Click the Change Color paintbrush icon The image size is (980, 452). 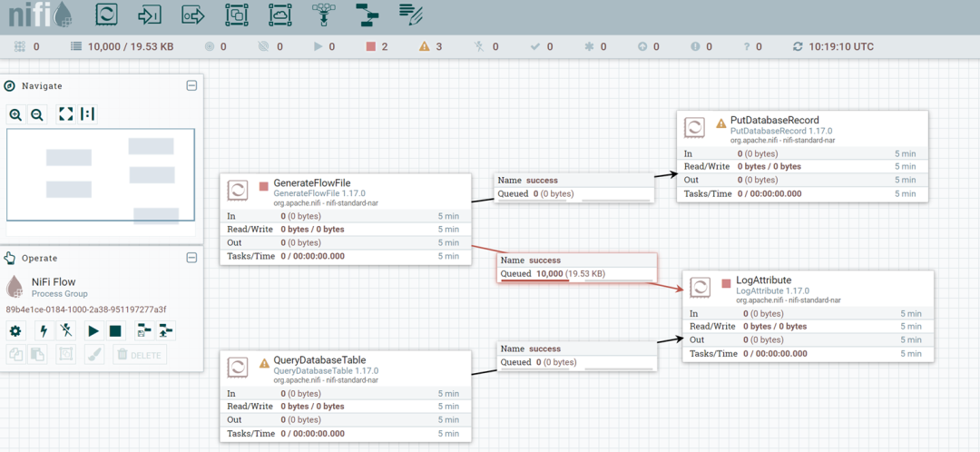tap(93, 355)
